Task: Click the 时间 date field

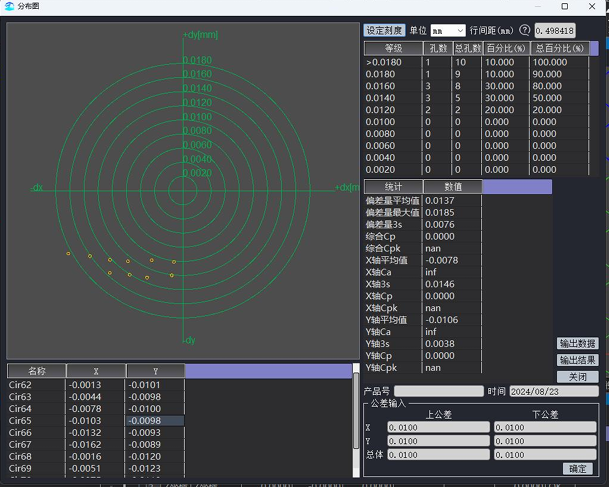Action: (553, 392)
